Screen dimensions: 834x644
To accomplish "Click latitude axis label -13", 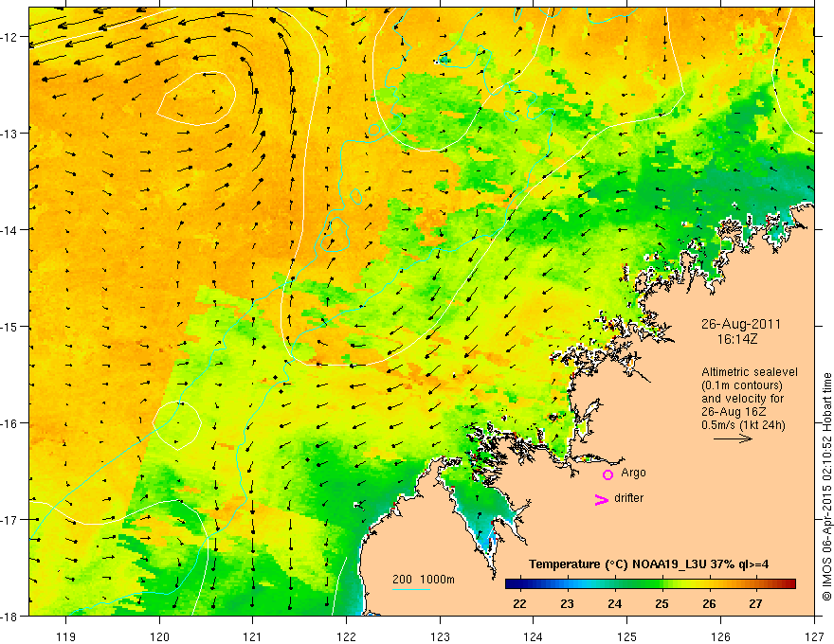I will click(9, 134).
